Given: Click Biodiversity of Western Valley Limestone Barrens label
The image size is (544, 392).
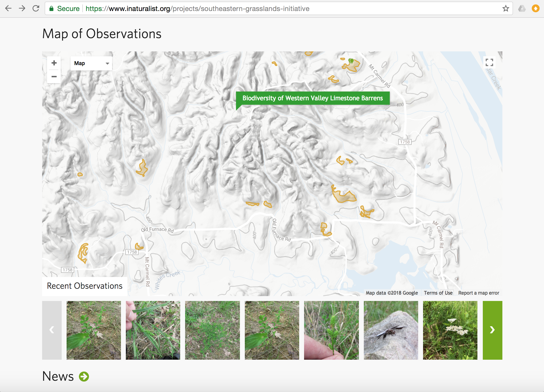Looking at the screenshot, I should (x=312, y=98).
